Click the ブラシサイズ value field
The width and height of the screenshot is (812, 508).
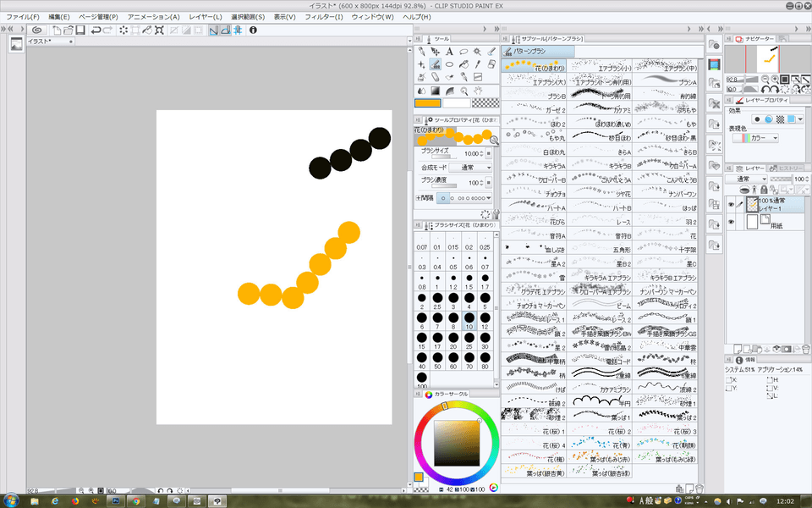(470, 153)
